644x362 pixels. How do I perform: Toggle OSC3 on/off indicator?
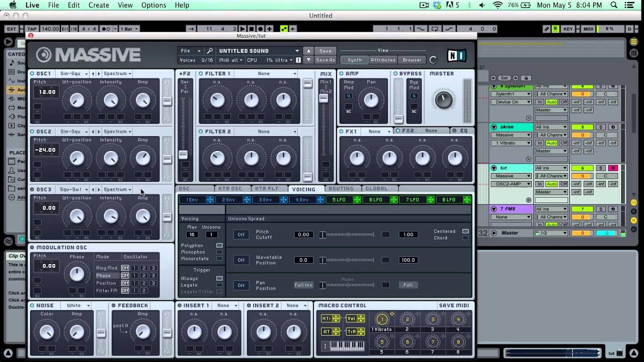[x=32, y=190]
